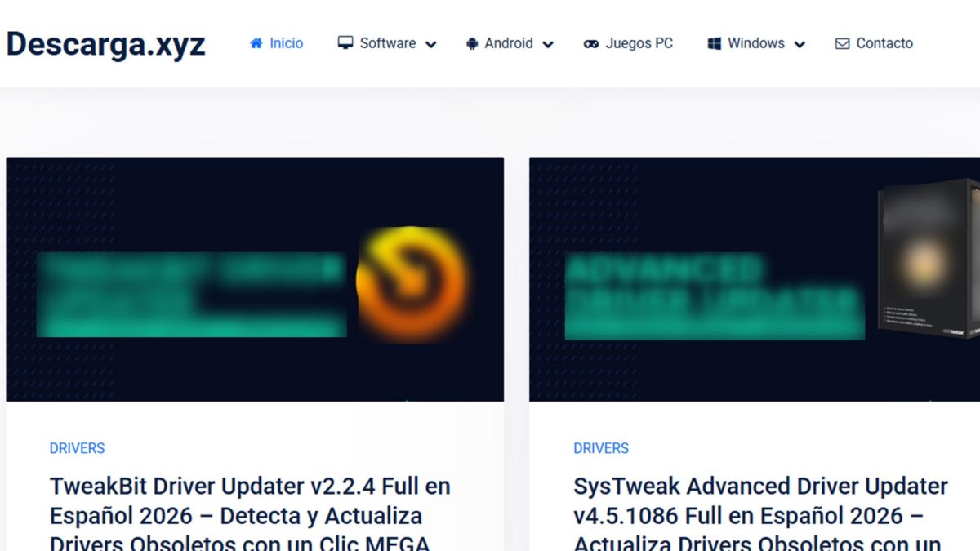Click the Android robot icon
The width and height of the screenshot is (980, 551).
point(472,44)
